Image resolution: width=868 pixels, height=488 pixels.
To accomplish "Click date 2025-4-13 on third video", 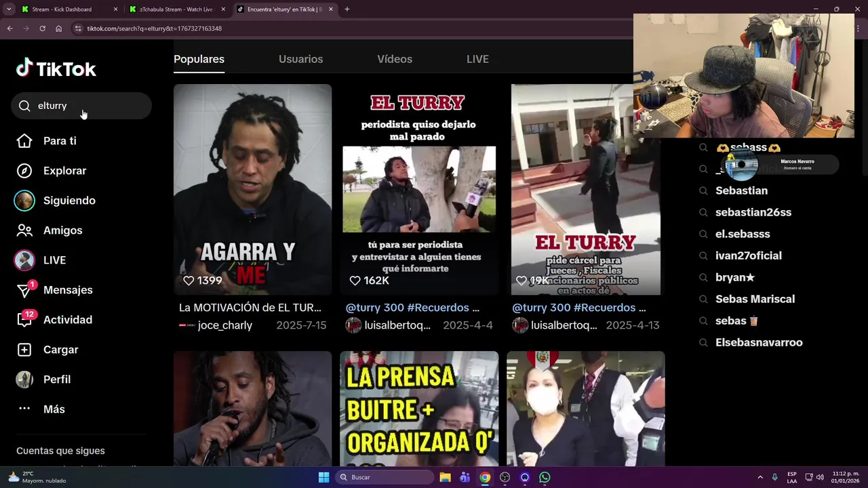I will click(633, 325).
